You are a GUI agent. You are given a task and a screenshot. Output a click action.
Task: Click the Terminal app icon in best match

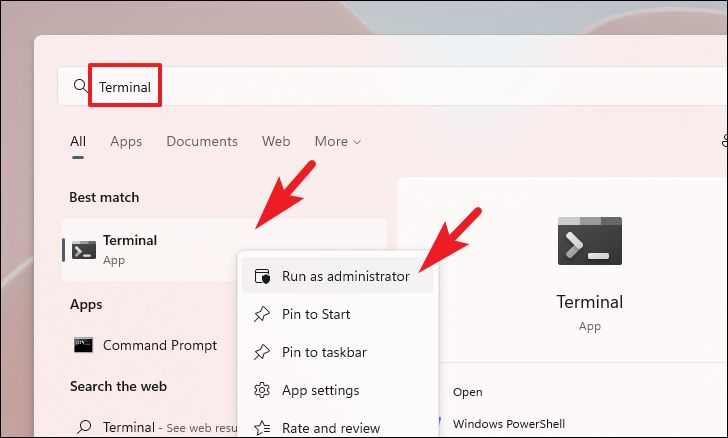(x=84, y=250)
